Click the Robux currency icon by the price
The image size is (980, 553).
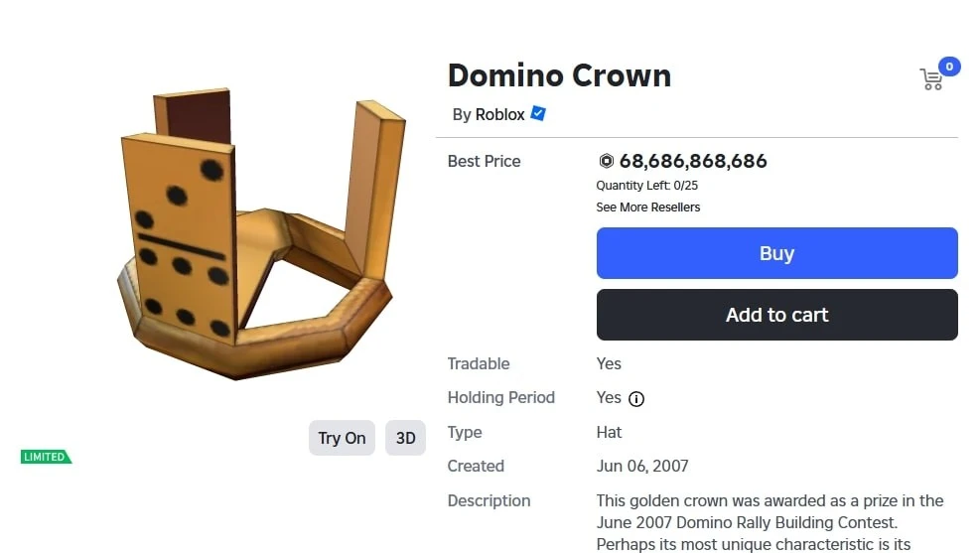(606, 161)
